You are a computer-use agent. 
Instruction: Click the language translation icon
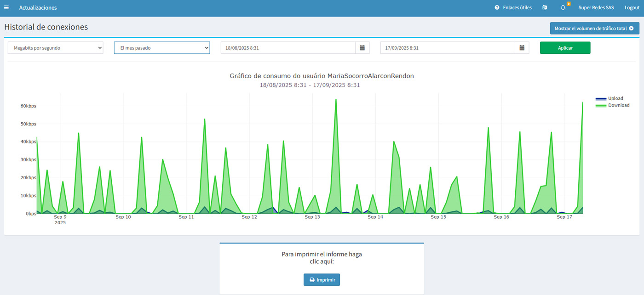pyautogui.click(x=545, y=8)
